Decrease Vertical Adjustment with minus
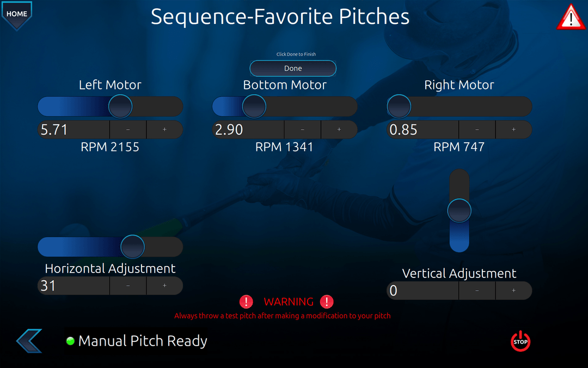588x368 pixels. [x=477, y=291]
